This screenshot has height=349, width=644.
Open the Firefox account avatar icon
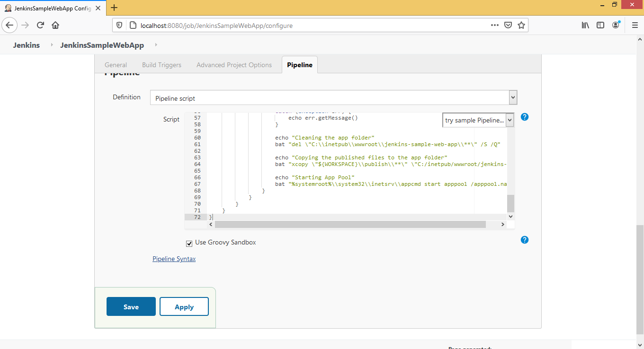(616, 25)
